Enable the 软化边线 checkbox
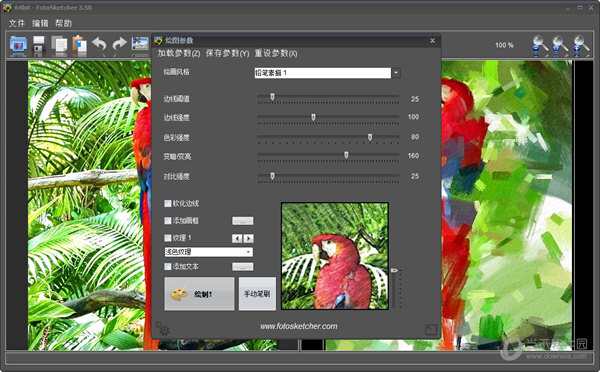Viewport: 600px width, 372px height. pyautogui.click(x=168, y=203)
